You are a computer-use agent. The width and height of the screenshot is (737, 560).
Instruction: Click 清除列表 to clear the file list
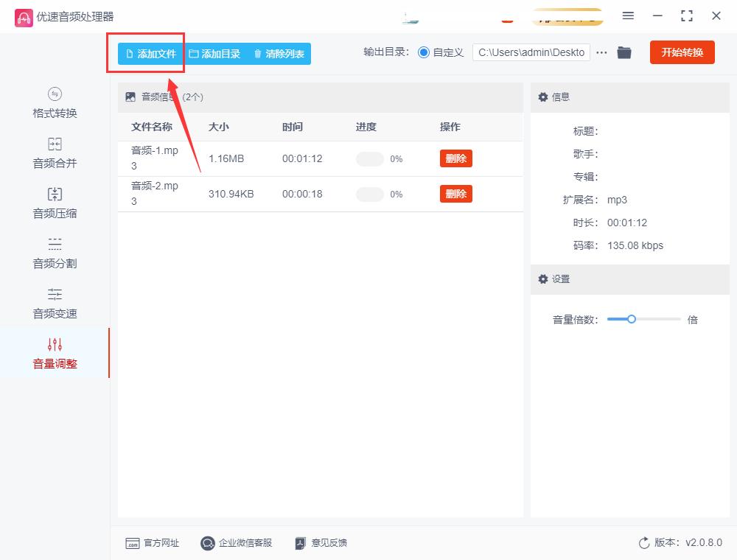click(279, 53)
